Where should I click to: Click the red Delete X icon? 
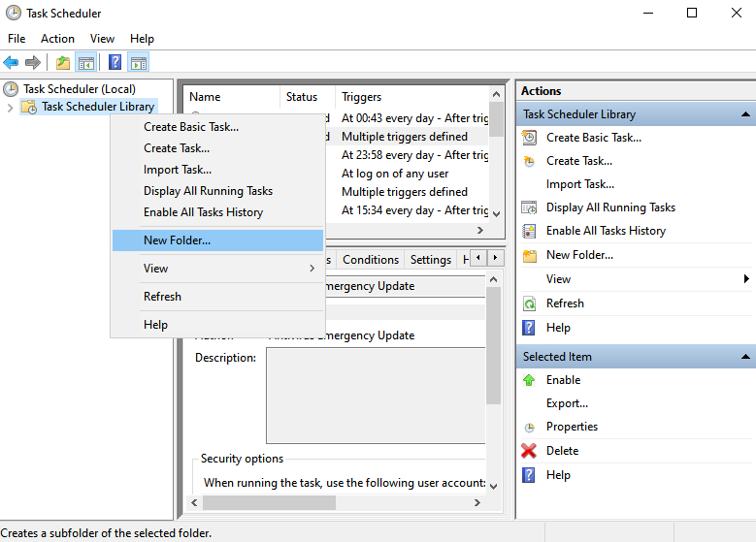[529, 451]
